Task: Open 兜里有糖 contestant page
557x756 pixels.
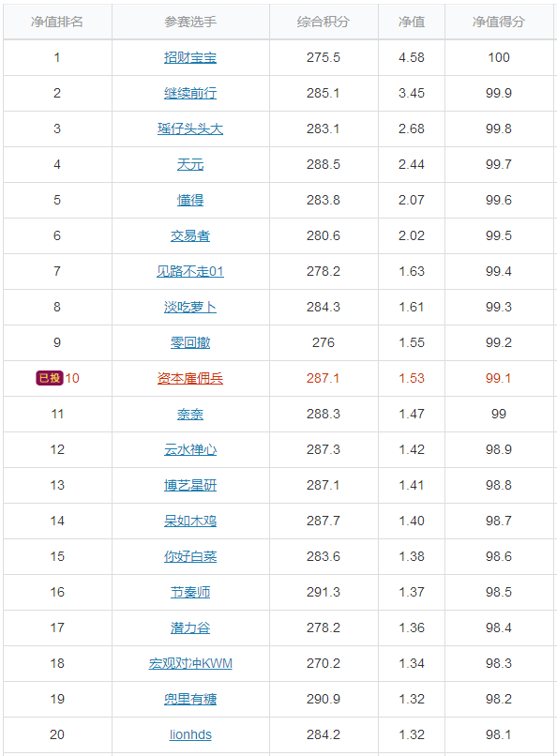Action: 190,699
